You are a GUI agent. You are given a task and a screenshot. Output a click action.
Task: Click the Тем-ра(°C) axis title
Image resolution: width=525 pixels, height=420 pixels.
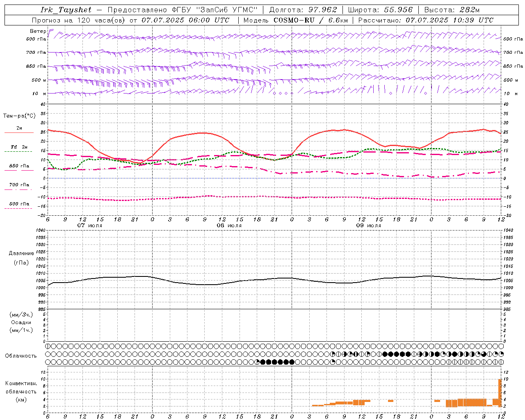point(19,116)
